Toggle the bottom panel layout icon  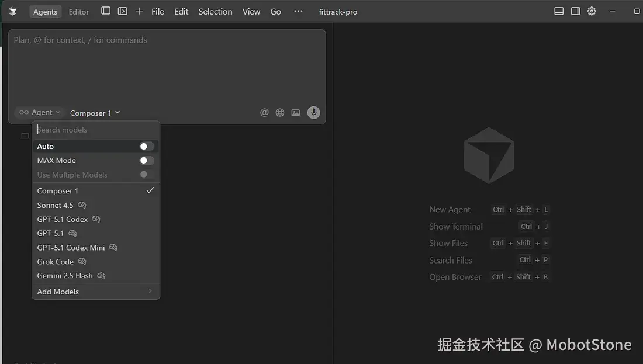558,11
